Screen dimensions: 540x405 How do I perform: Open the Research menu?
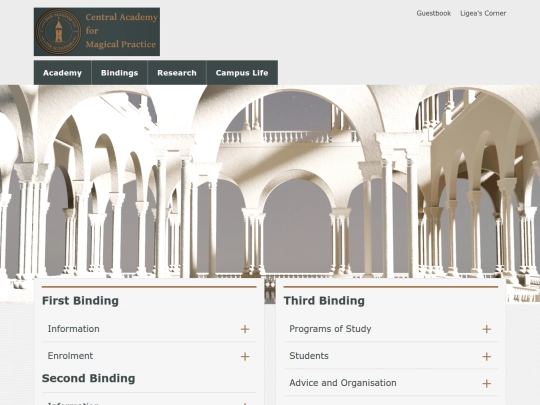click(177, 73)
